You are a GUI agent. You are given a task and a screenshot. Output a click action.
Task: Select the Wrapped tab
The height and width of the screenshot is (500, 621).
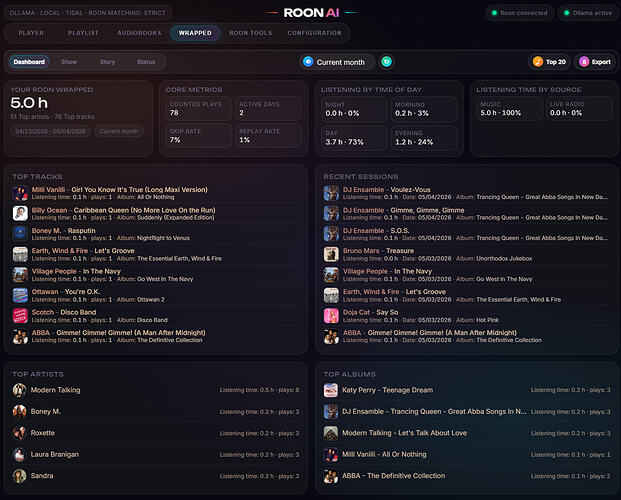195,33
